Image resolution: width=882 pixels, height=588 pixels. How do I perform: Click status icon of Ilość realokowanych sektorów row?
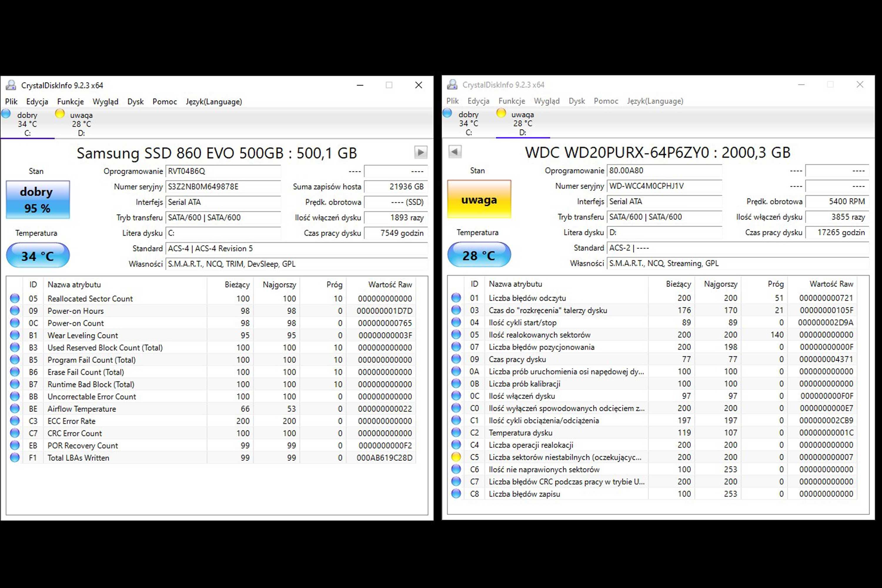456,335
